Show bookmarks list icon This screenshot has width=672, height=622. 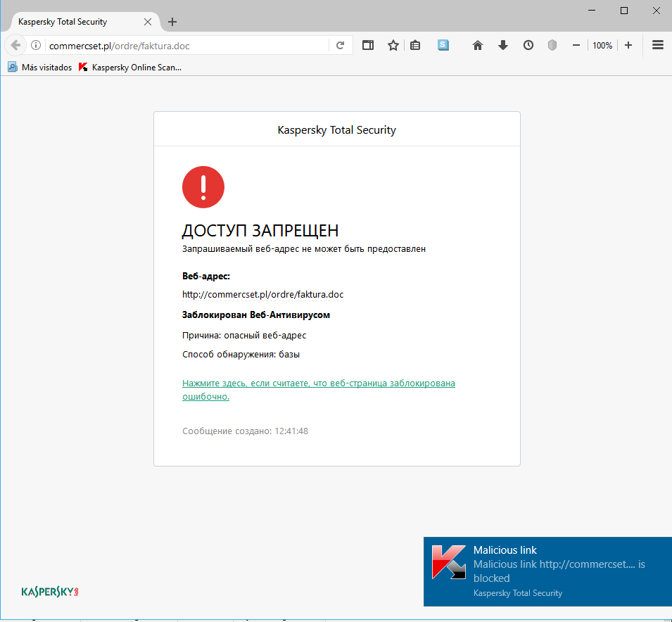415,45
